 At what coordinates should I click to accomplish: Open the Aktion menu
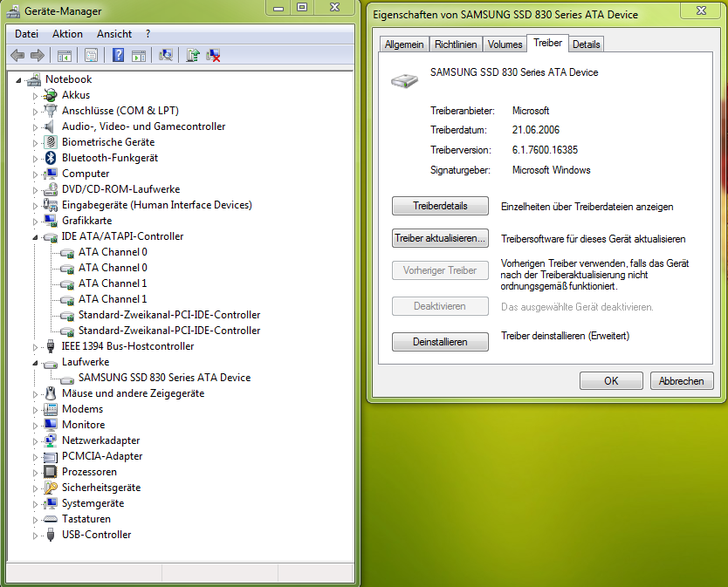point(67,34)
